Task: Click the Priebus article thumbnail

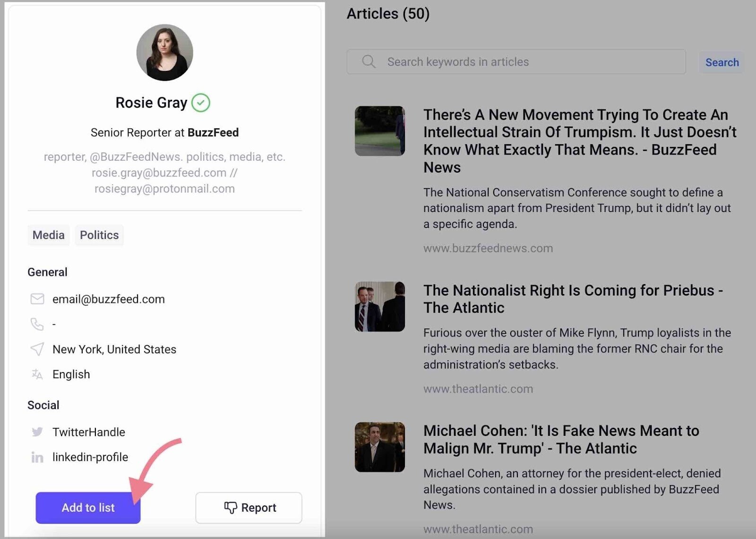Action: coord(380,306)
